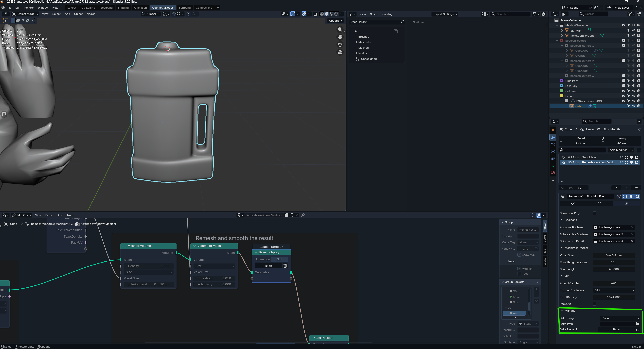Hide High Poly collection via eye icon
644x349 pixels.
point(634,81)
